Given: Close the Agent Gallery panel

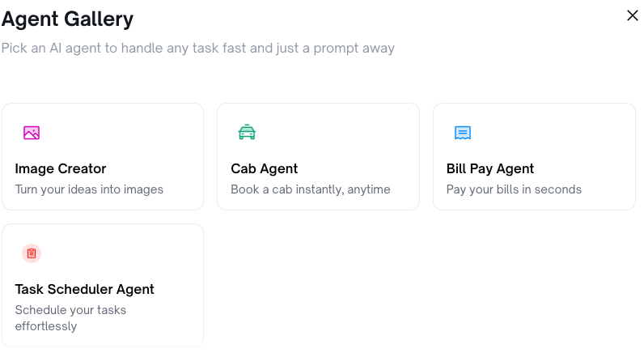Looking at the screenshot, I should (x=633, y=15).
